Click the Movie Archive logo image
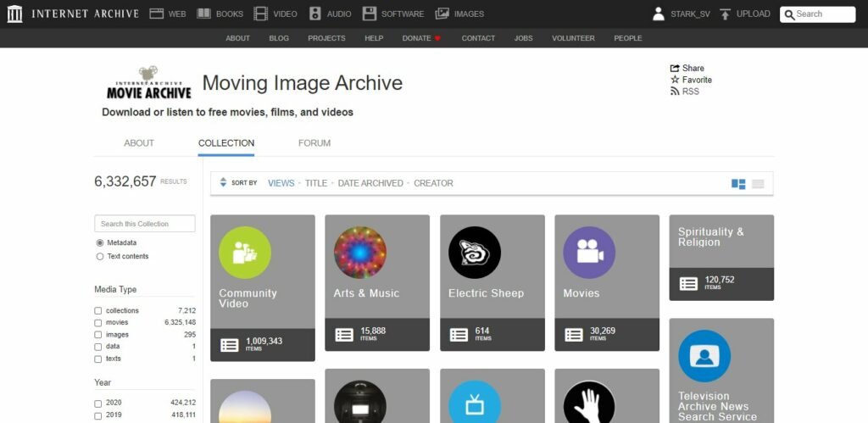 tap(149, 83)
